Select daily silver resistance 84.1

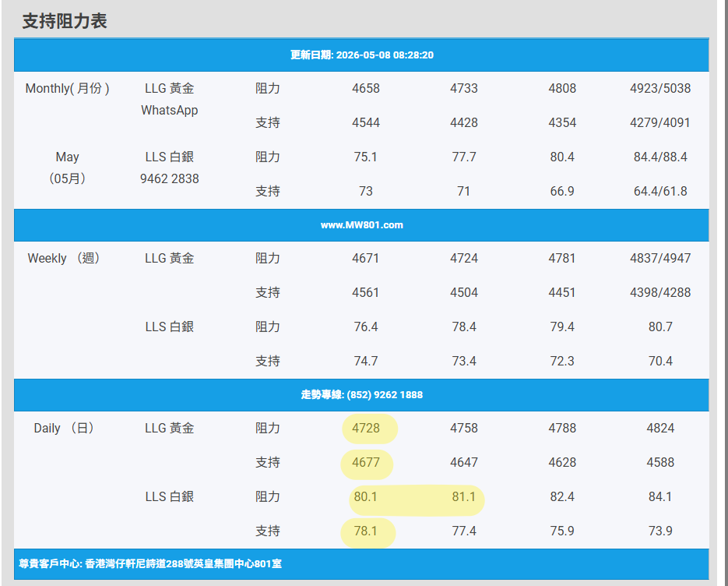click(x=660, y=497)
